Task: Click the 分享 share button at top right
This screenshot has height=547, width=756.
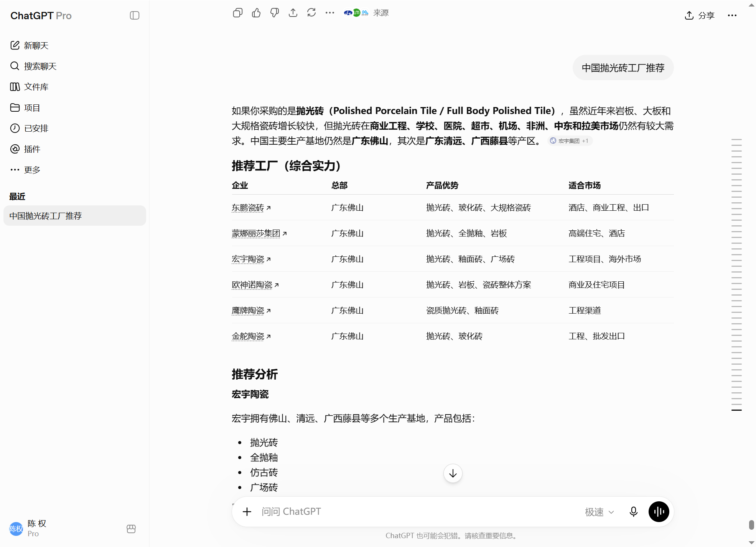Action: click(x=700, y=15)
